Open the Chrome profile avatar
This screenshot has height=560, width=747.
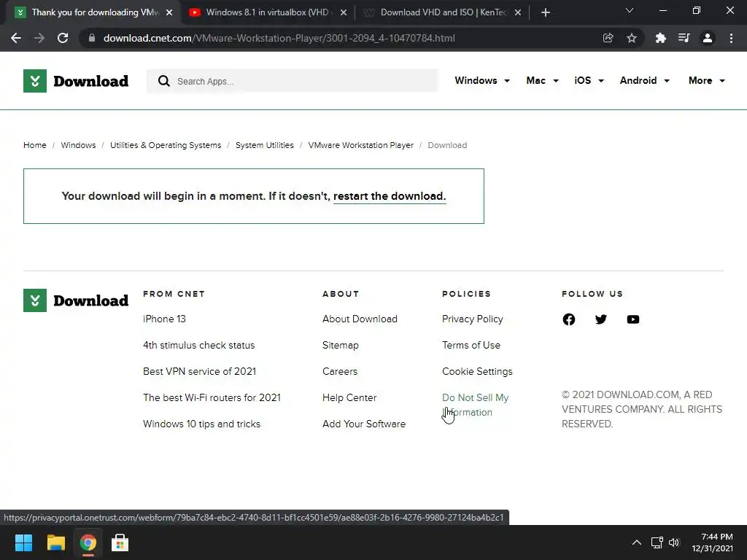pyautogui.click(x=708, y=38)
